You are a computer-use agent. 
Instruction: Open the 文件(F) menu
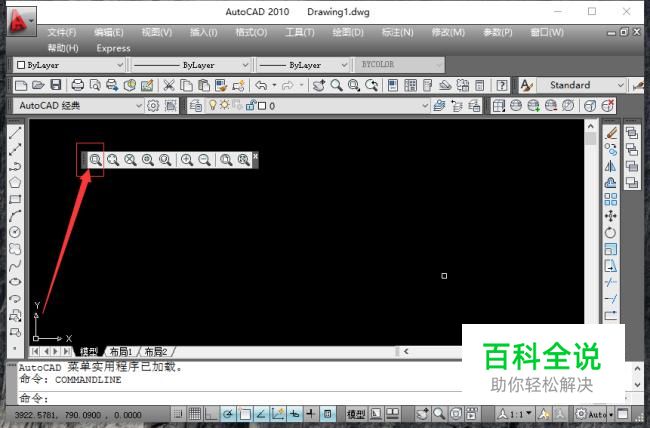pyautogui.click(x=62, y=32)
